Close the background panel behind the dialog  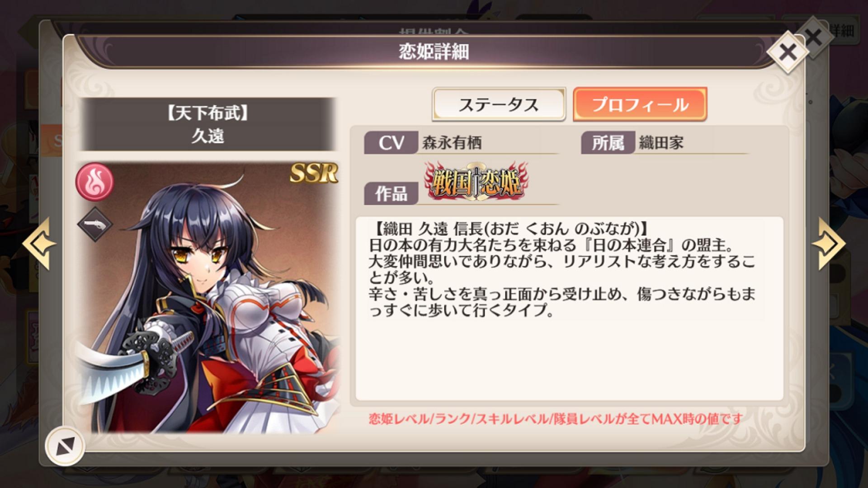tap(814, 37)
